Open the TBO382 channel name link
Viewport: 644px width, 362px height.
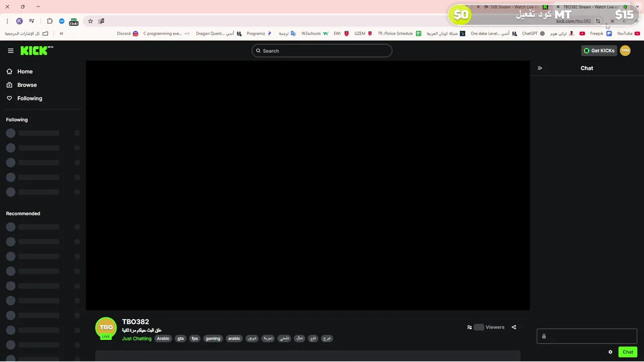coord(135,322)
